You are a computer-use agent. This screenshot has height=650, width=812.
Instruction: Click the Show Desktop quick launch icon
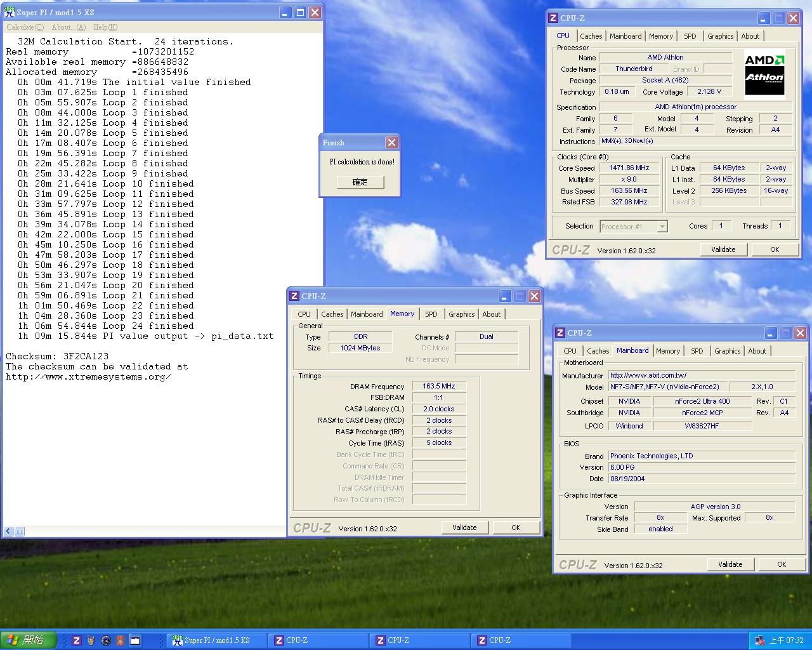coord(135,640)
